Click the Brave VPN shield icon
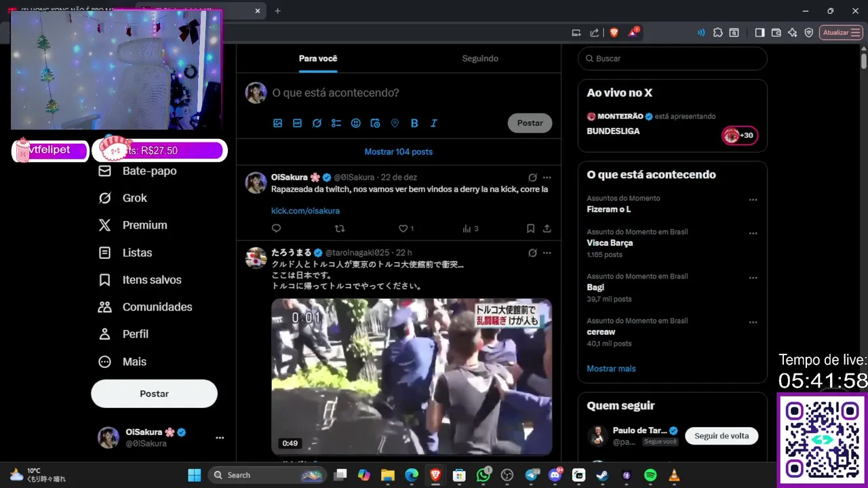868x488 pixels. click(x=808, y=33)
